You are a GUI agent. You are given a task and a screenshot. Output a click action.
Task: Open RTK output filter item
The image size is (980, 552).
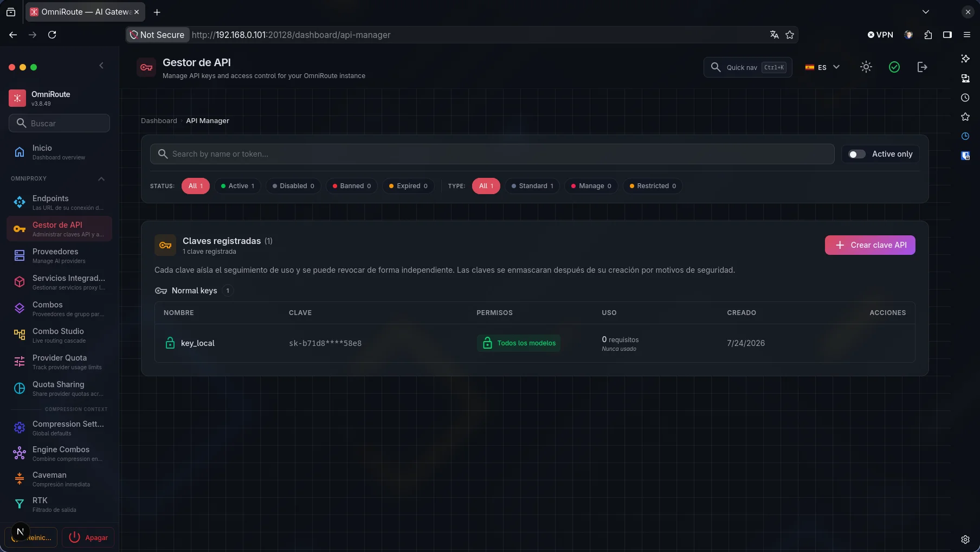[x=59, y=504]
